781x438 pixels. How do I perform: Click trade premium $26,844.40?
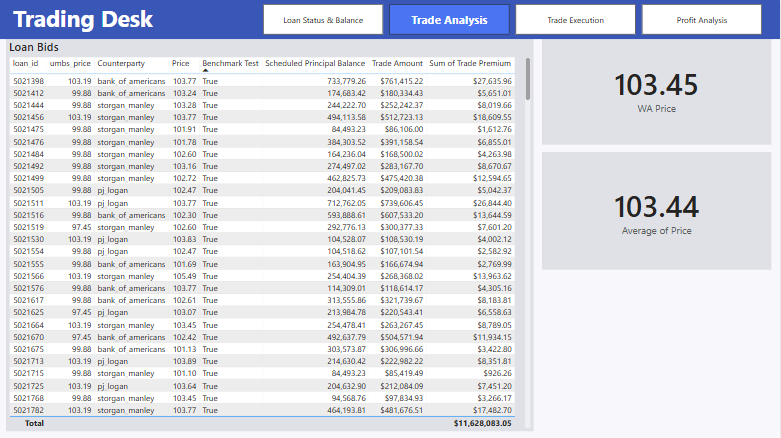tap(492, 203)
